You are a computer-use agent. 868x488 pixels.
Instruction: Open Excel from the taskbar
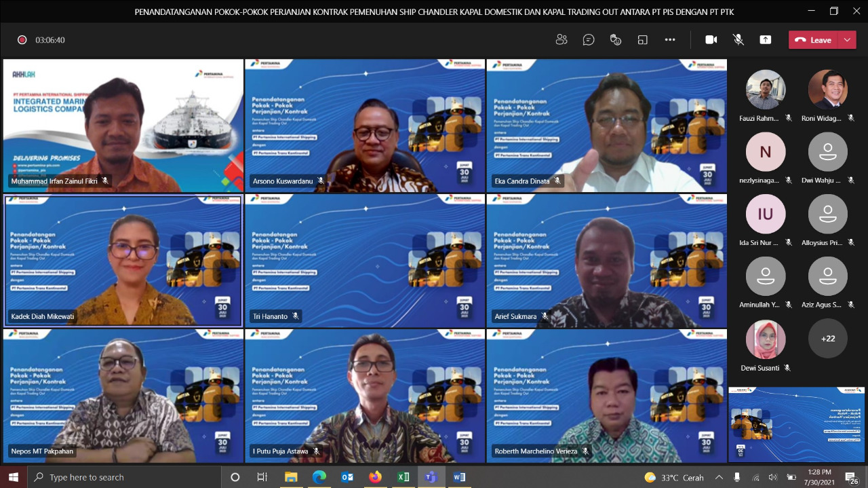(x=403, y=477)
